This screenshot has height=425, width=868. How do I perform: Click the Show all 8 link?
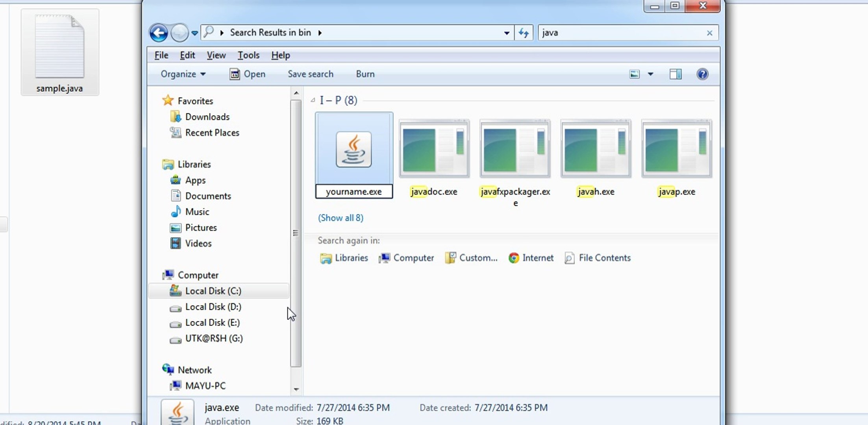coord(341,218)
